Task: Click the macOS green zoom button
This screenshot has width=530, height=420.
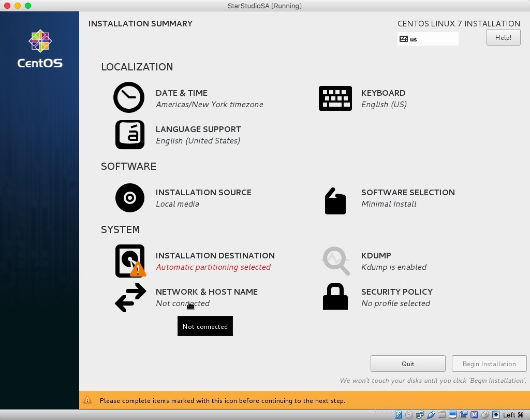Action: point(28,6)
